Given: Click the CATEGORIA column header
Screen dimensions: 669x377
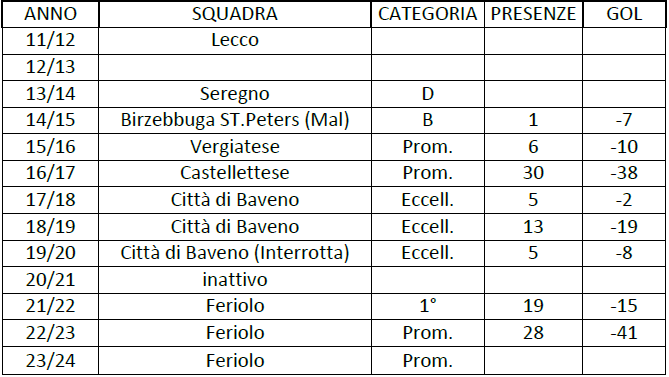Looking at the screenshot, I should click(x=428, y=14).
